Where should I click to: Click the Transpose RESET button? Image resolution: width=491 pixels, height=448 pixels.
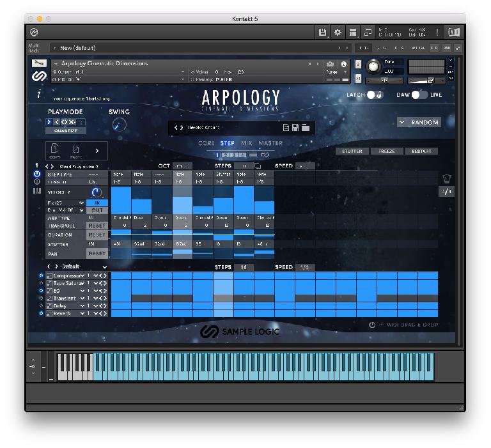[x=97, y=226]
